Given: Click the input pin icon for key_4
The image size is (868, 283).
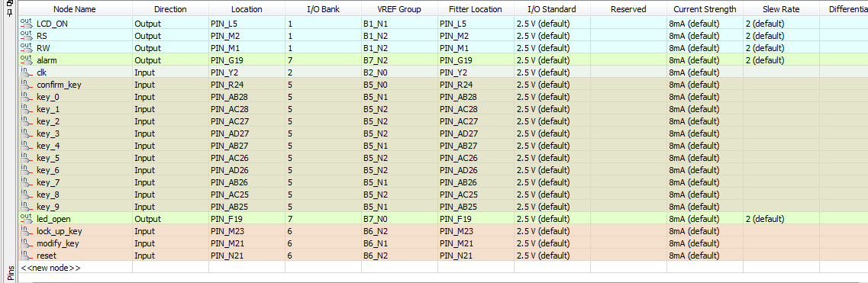Looking at the screenshot, I should point(26,146).
